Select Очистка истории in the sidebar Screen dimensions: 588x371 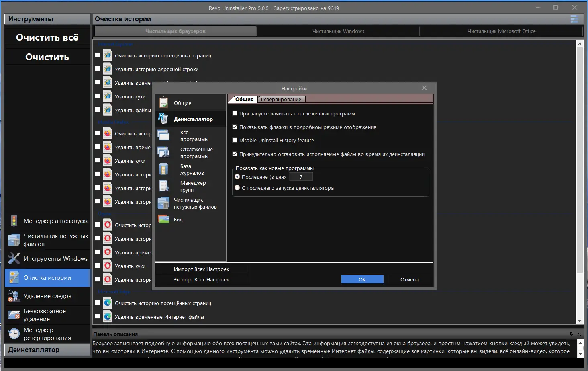point(47,278)
